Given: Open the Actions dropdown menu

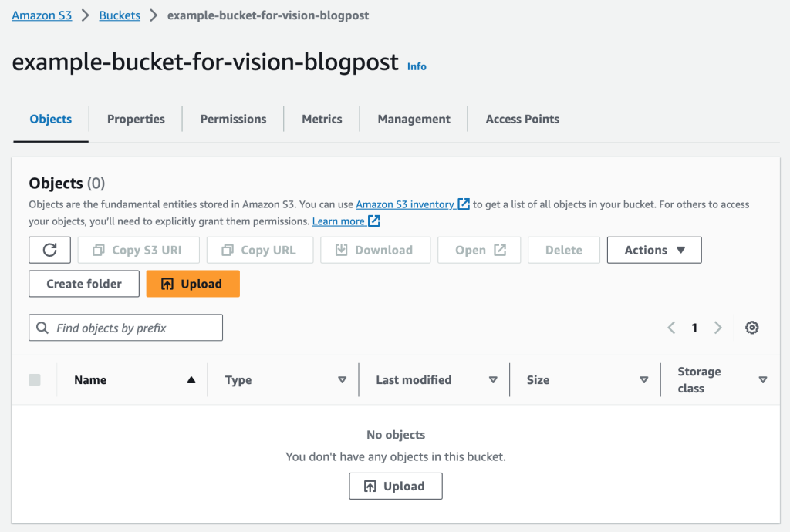Looking at the screenshot, I should pos(653,250).
